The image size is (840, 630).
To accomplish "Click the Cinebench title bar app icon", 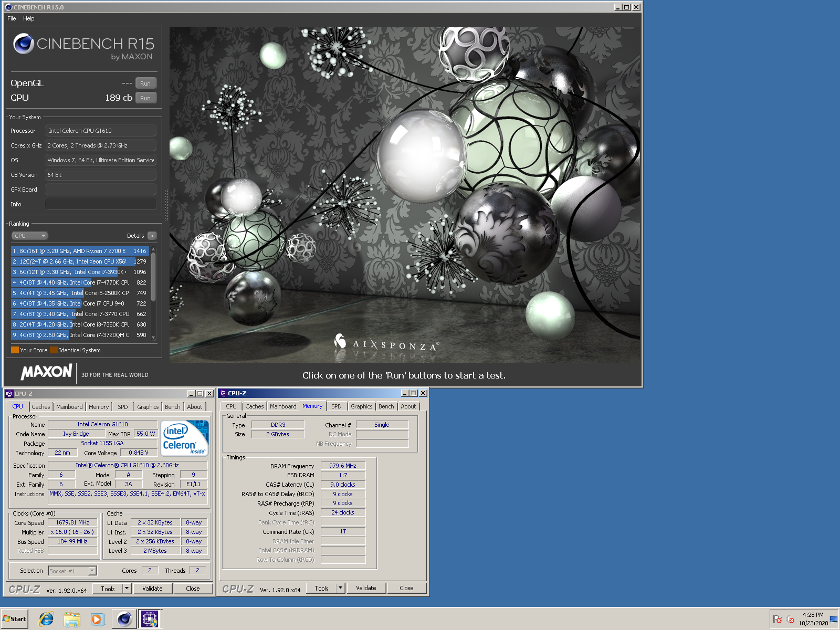I will [8, 7].
